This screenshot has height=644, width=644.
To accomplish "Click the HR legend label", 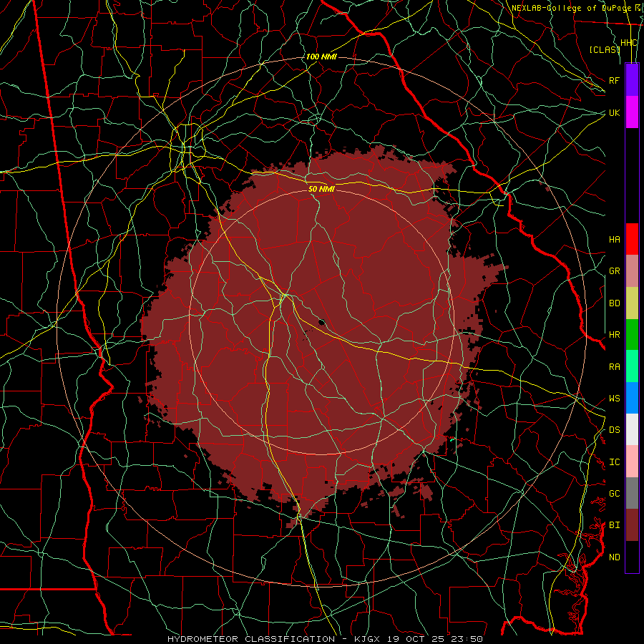I will (615, 335).
